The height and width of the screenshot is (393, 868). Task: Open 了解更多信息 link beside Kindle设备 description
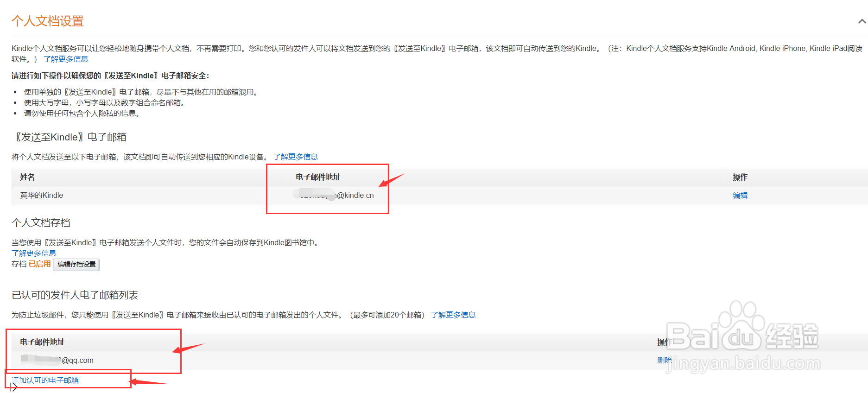296,157
